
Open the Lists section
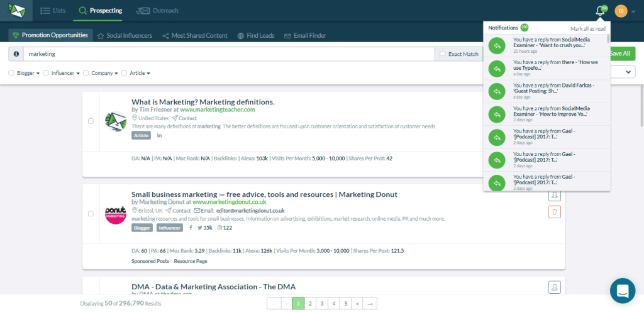click(53, 11)
